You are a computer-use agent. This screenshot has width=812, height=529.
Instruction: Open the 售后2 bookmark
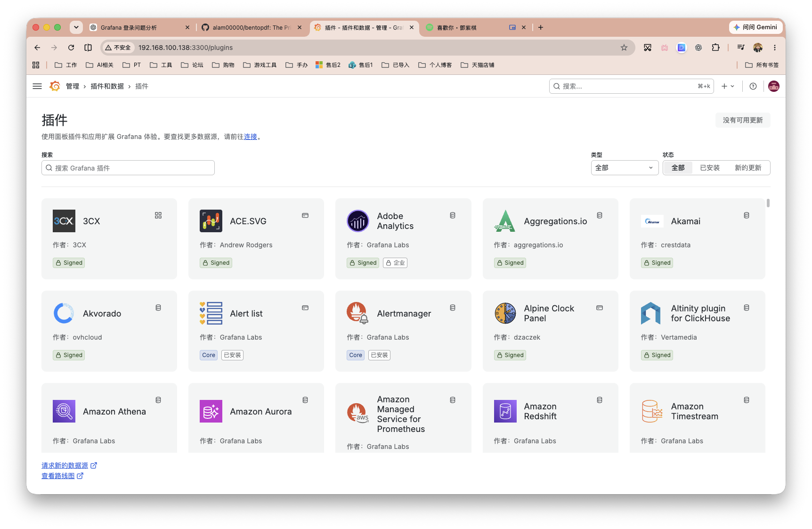(328, 65)
